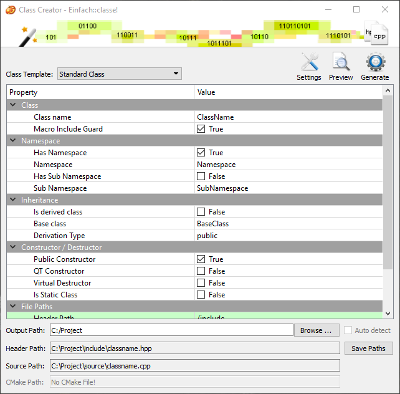The width and height of the screenshot is (400, 394).
Task: Click the Property column header
Action: (x=100, y=92)
